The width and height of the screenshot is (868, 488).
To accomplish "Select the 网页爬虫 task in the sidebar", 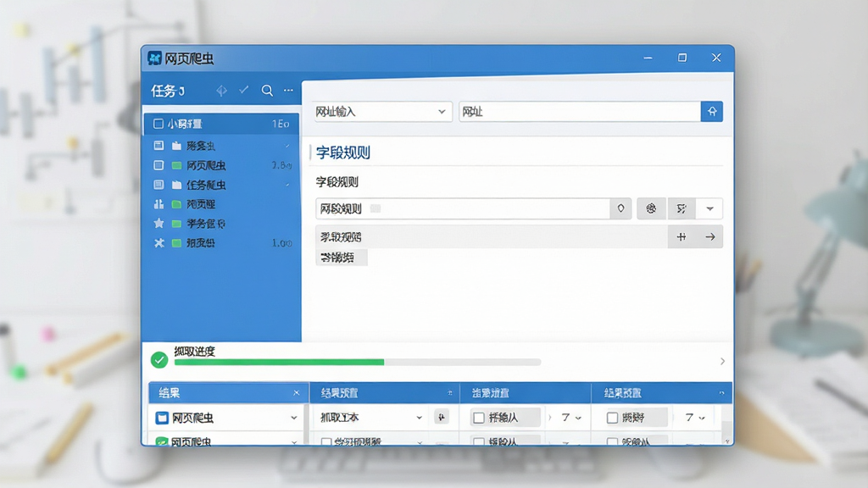I will point(221,165).
